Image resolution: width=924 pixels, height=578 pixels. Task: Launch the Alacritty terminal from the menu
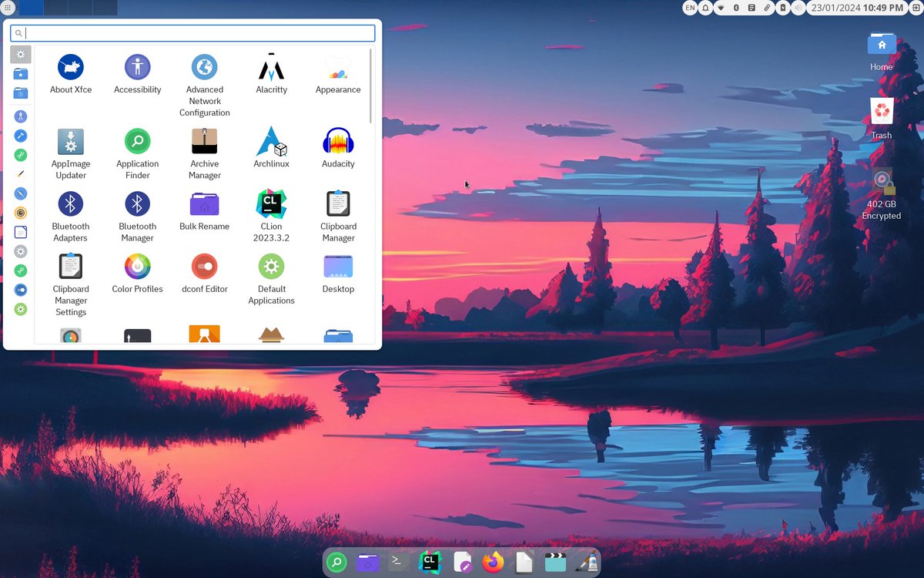(x=271, y=75)
